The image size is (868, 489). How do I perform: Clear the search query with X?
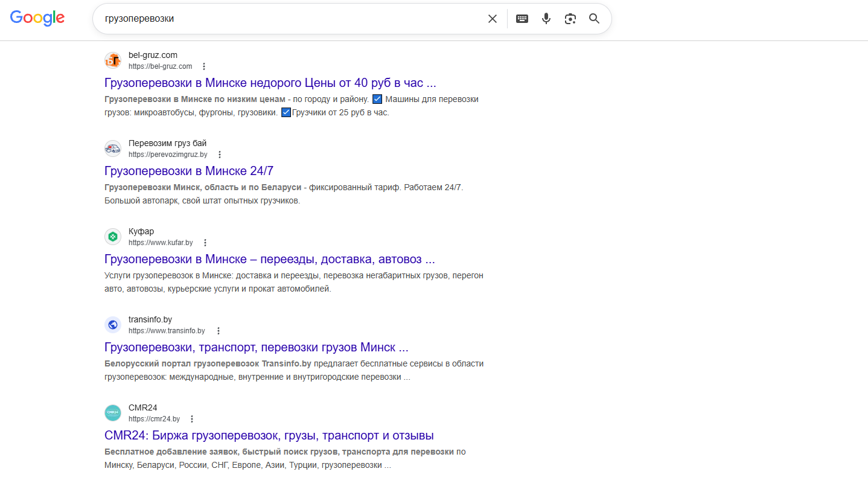pyautogui.click(x=493, y=19)
